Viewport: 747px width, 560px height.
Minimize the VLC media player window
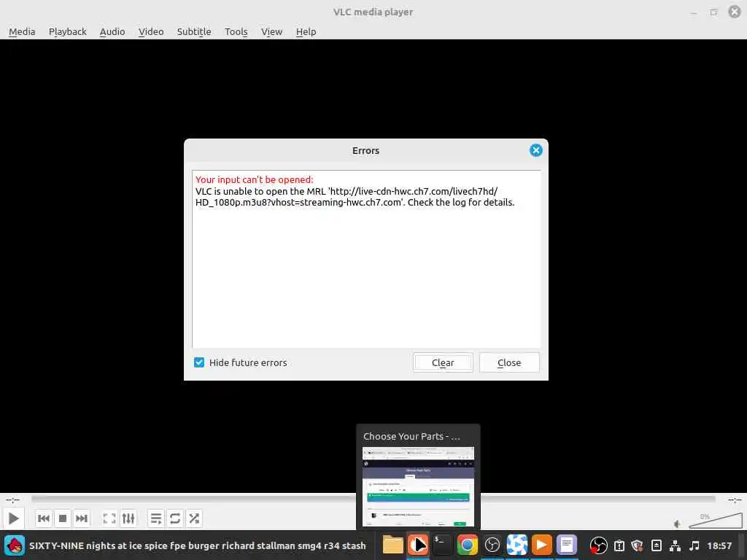[694, 12]
